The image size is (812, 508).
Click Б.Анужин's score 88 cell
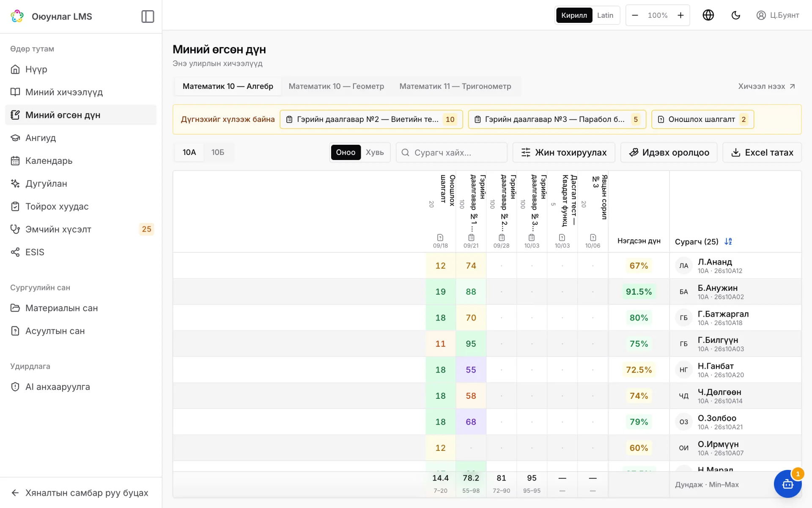coord(471,292)
